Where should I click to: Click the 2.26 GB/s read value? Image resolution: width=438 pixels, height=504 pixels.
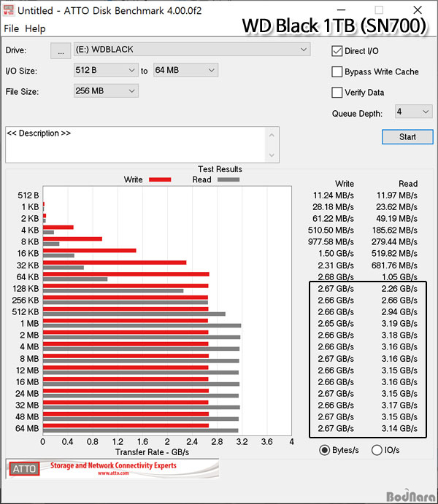(399, 289)
